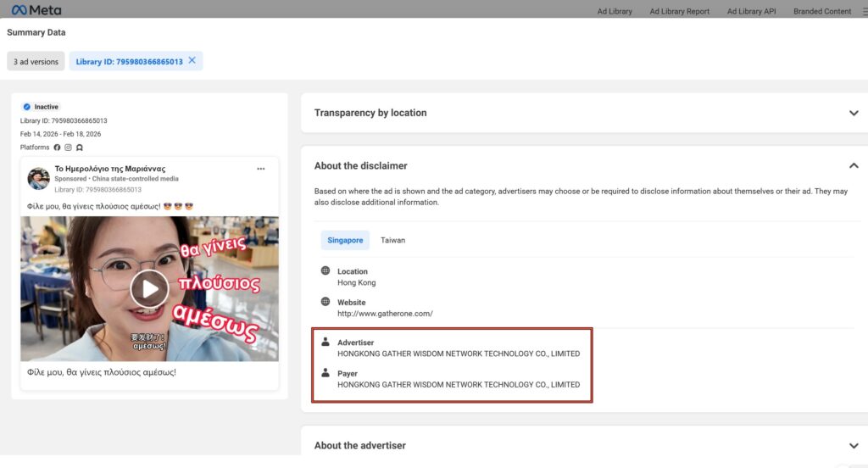Play the ad video
The width and height of the screenshot is (868, 468).
tap(149, 289)
